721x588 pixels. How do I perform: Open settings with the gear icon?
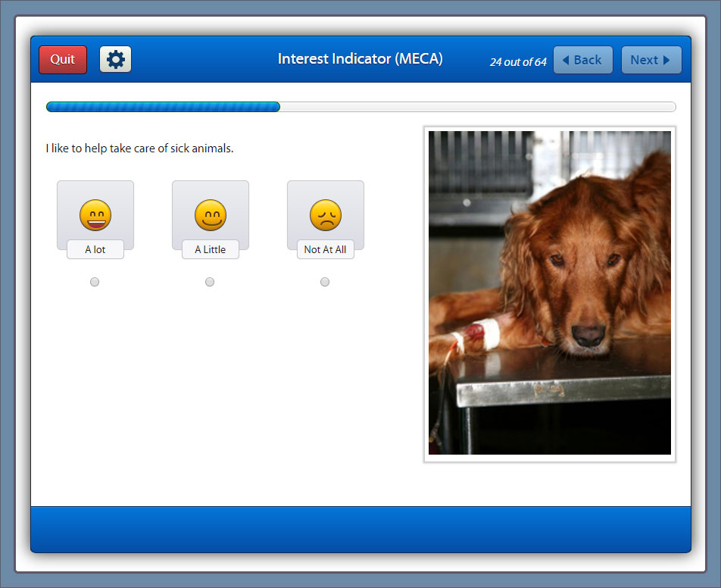[115, 60]
